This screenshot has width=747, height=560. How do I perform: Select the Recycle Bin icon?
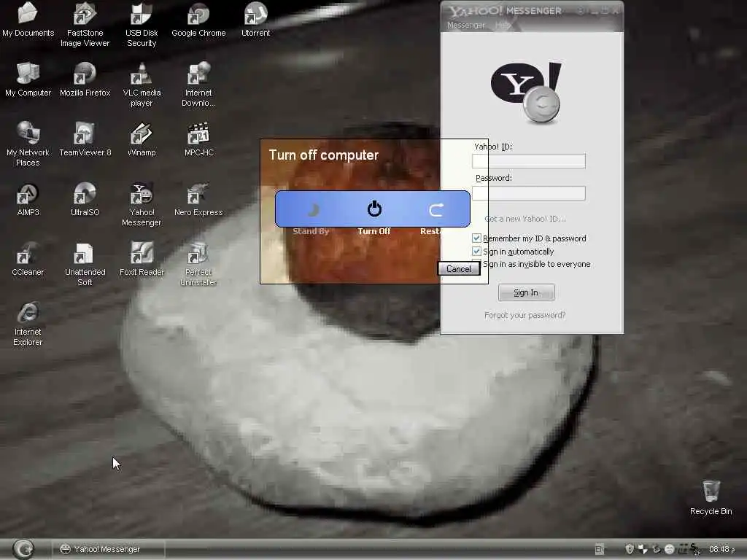pos(711,497)
